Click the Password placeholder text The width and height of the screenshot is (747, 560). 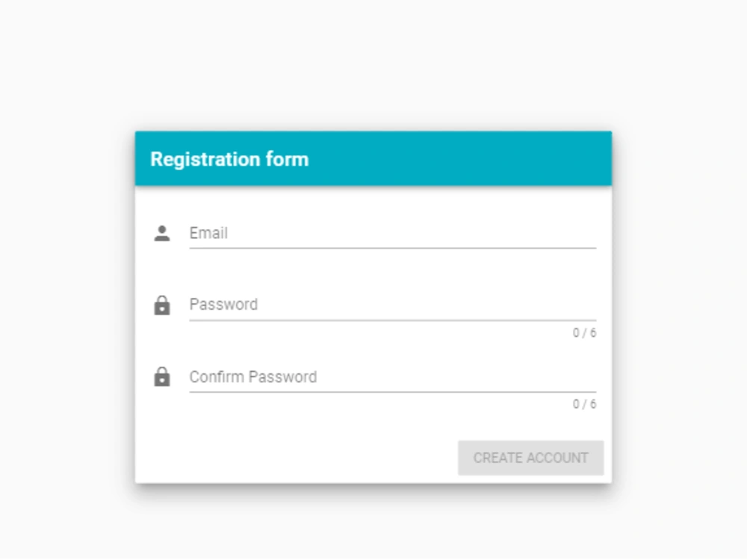coord(223,305)
